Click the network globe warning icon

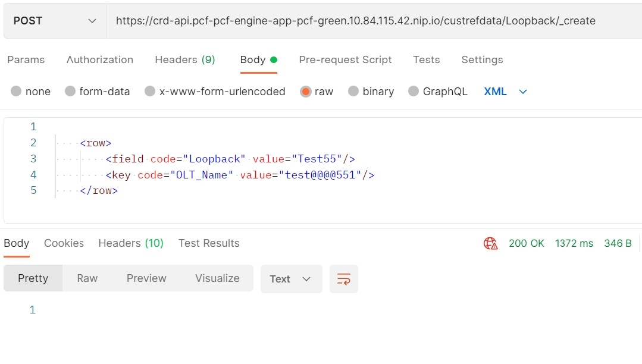(x=490, y=243)
